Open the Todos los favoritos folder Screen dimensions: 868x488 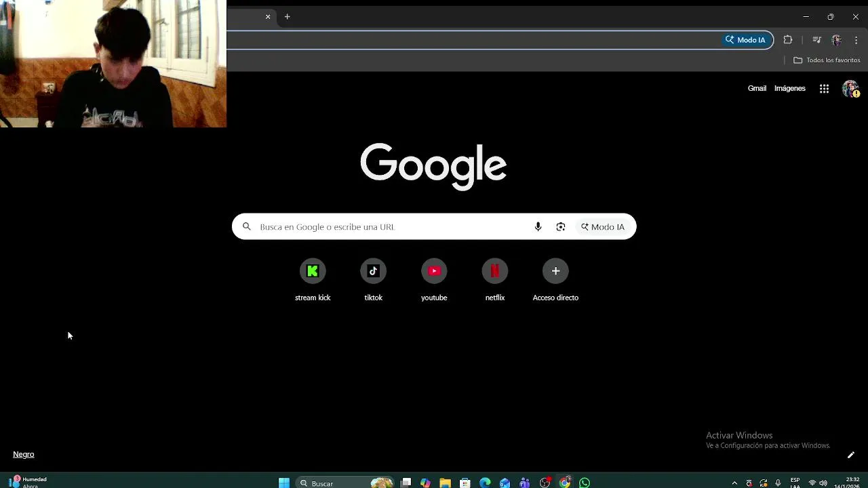(x=827, y=60)
